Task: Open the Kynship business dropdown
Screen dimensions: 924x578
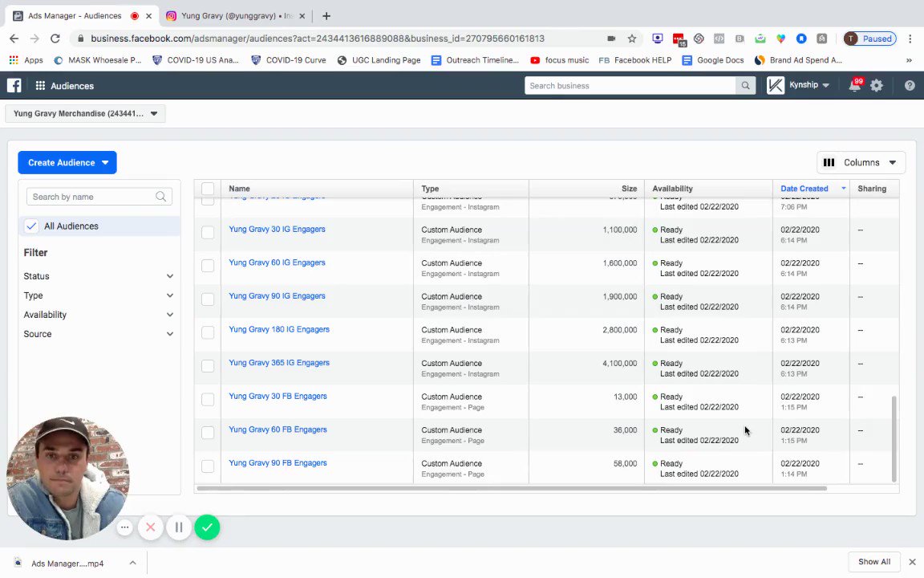Action: pos(809,85)
